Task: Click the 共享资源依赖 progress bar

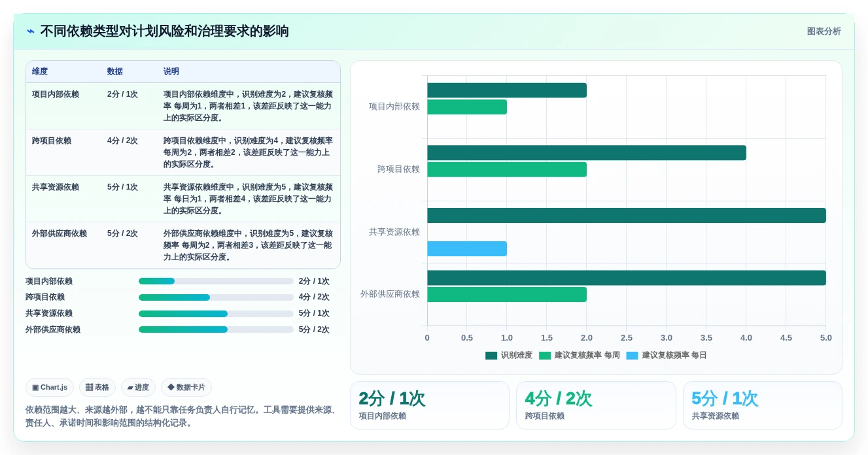Action: (216, 314)
